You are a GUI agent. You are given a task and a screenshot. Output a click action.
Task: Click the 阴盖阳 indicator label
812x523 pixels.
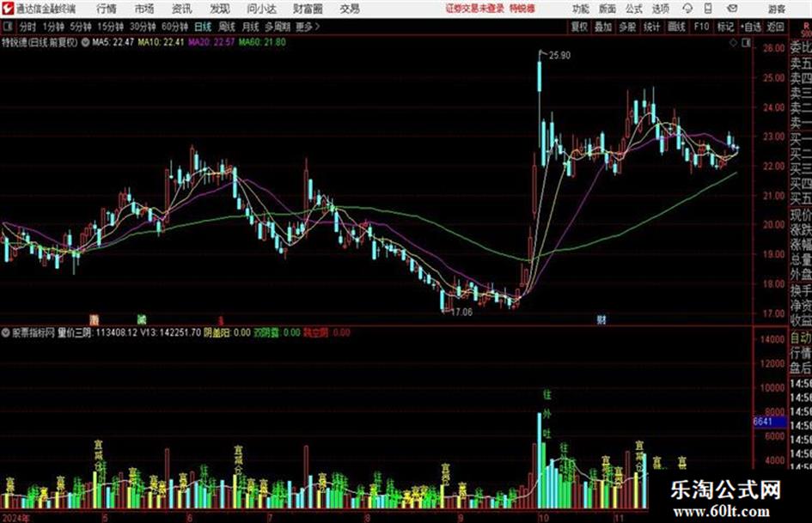click(217, 332)
